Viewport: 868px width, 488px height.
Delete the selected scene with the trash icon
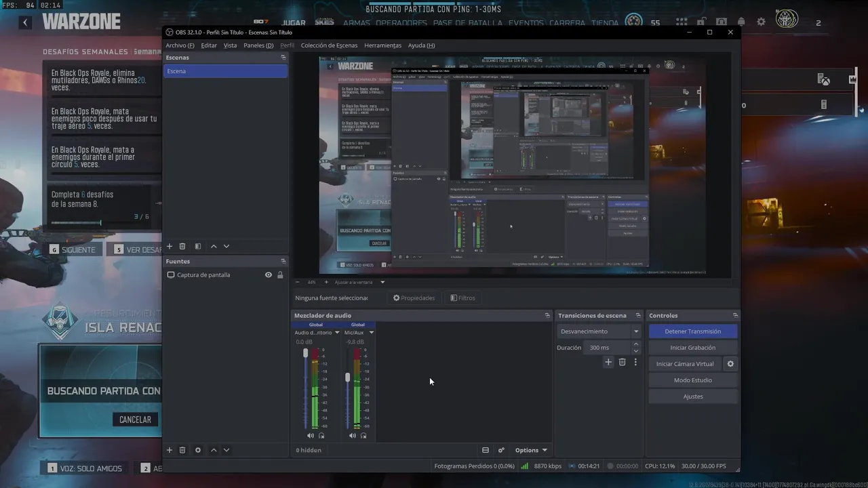(182, 247)
